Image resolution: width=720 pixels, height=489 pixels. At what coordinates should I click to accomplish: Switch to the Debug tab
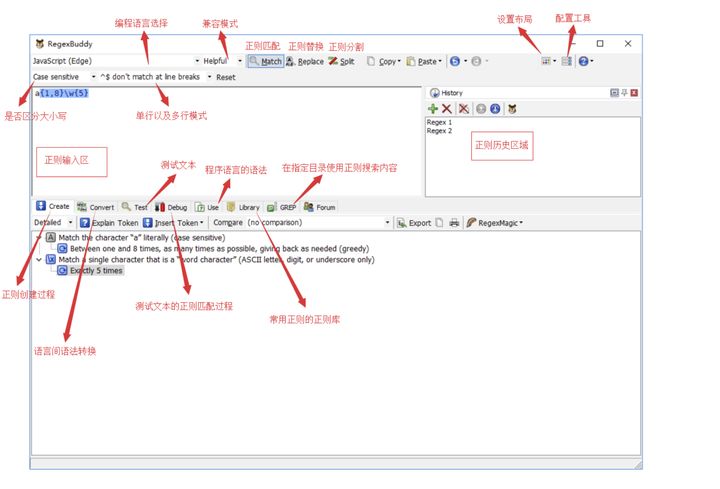tap(171, 207)
